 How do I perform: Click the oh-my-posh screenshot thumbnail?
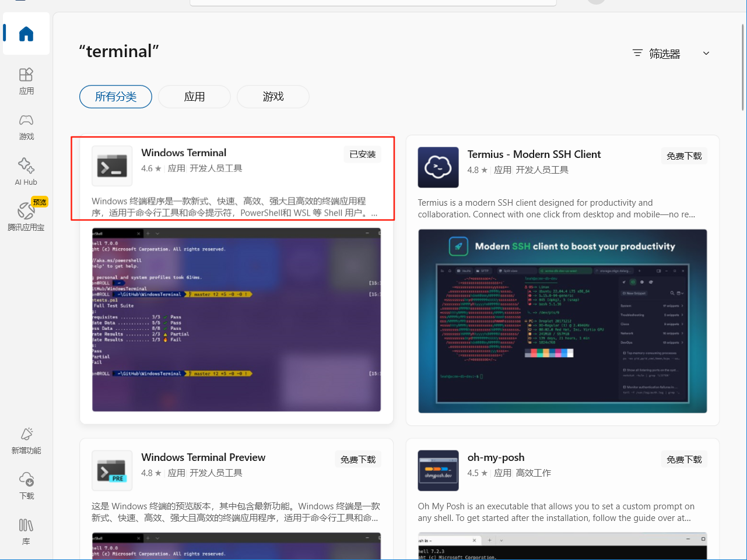[x=562, y=546]
